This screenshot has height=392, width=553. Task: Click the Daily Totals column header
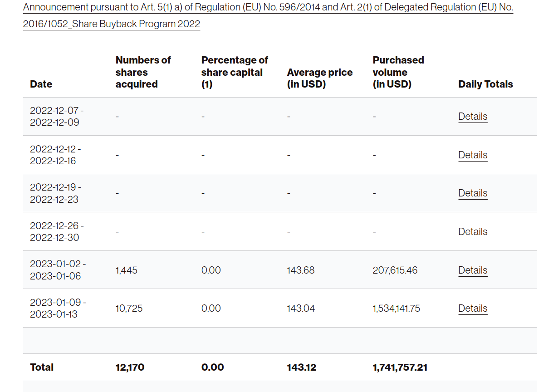click(485, 84)
